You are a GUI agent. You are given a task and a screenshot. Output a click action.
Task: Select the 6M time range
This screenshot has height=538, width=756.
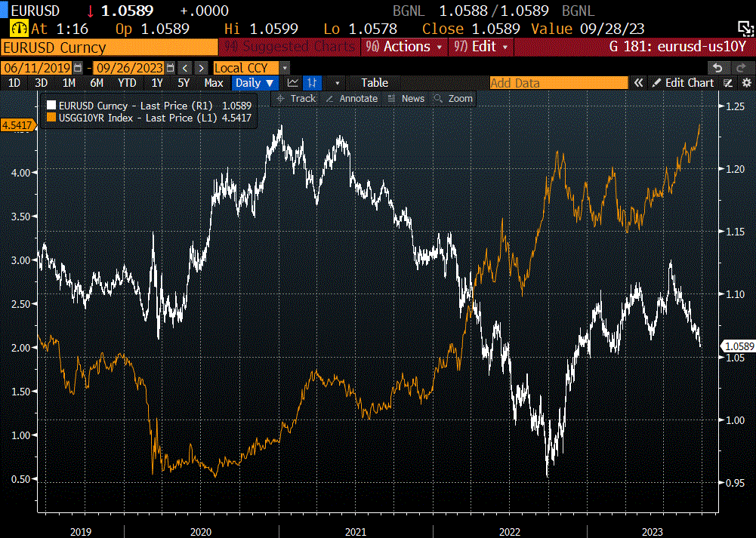point(97,83)
